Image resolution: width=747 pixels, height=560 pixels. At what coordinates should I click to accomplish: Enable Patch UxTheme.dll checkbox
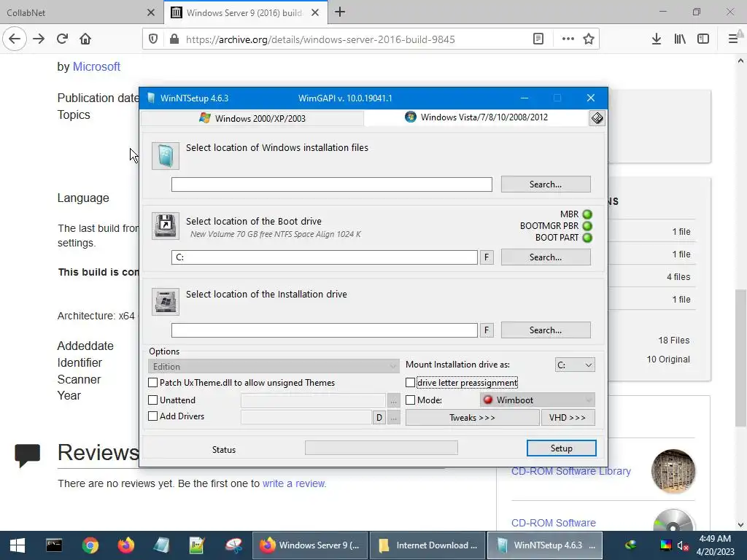tap(153, 382)
